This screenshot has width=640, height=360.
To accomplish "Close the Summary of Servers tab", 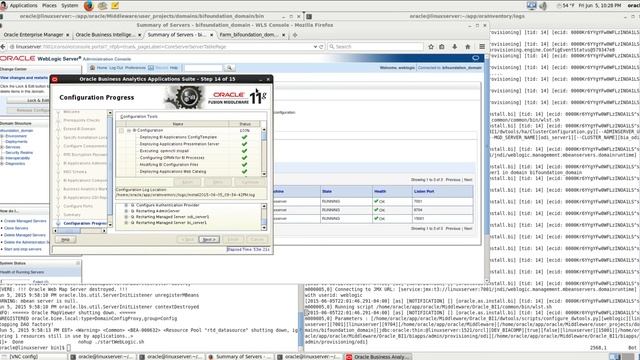I will point(211,35).
